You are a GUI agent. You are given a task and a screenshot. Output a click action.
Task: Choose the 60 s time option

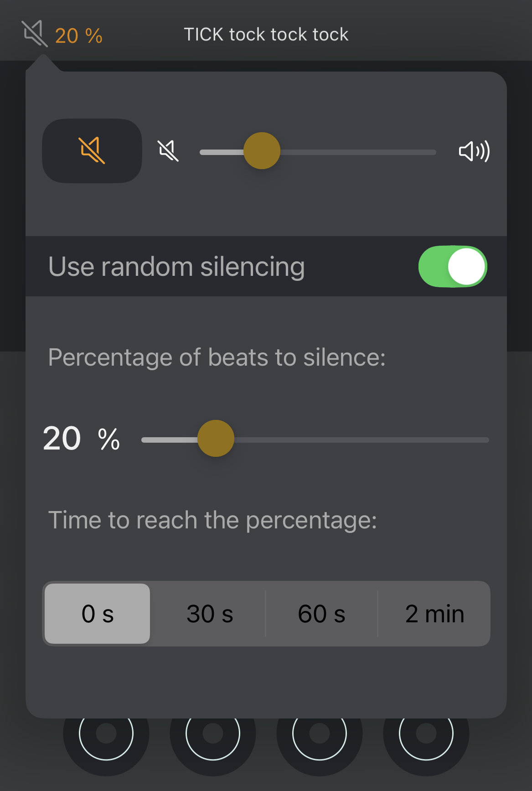pos(321,614)
